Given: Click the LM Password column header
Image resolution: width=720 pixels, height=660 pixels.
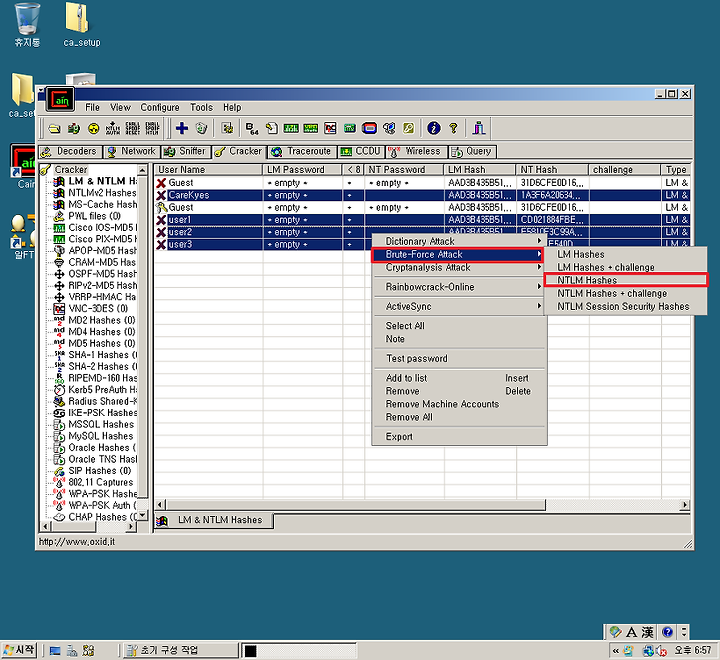Looking at the screenshot, I should pyautogui.click(x=303, y=169).
